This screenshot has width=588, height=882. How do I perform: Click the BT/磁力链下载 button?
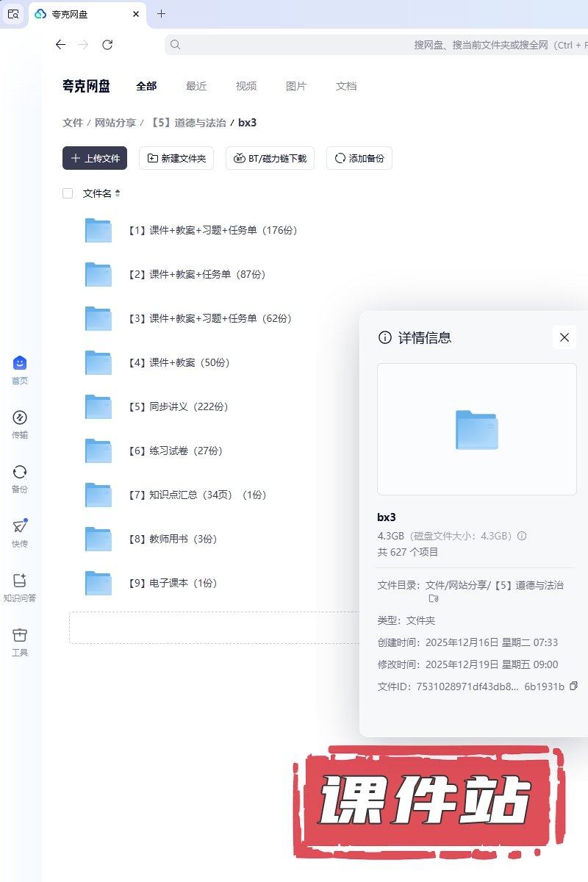(270, 158)
